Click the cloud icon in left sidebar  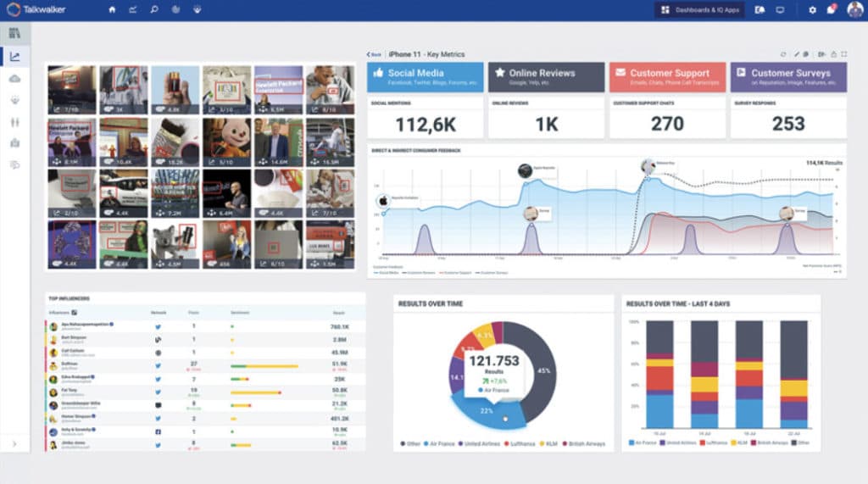[15, 79]
